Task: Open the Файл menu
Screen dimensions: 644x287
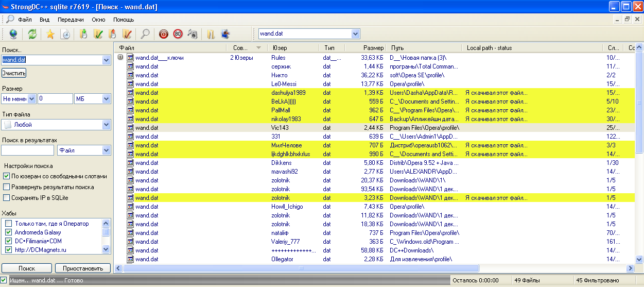Action: point(25,20)
